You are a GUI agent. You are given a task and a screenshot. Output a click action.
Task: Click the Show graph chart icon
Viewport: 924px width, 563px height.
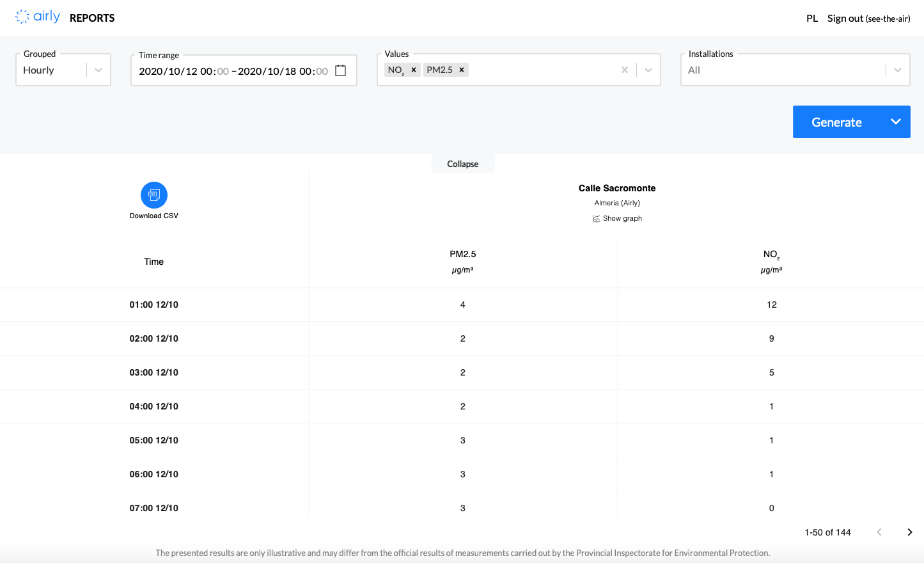[x=596, y=219]
